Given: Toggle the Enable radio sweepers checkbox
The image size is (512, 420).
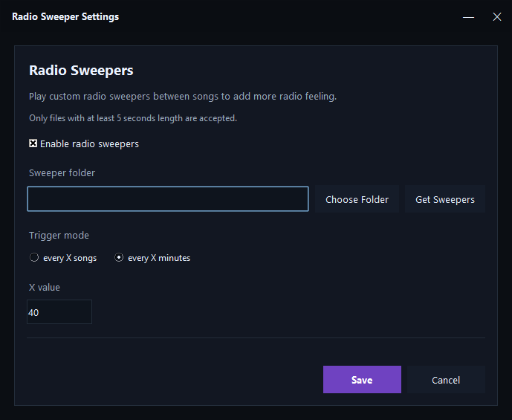Looking at the screenshot, I should tap(33, 143).
